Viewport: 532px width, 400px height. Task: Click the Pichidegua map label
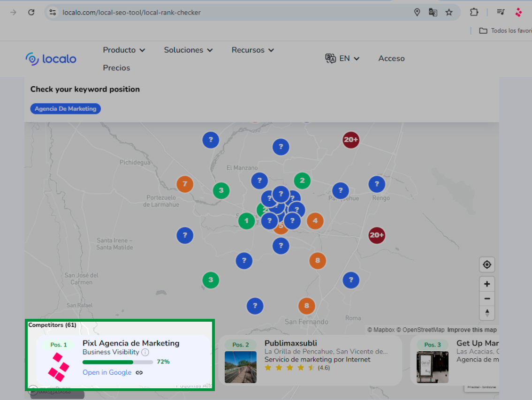pyautogui.click(x=135, y=163)
